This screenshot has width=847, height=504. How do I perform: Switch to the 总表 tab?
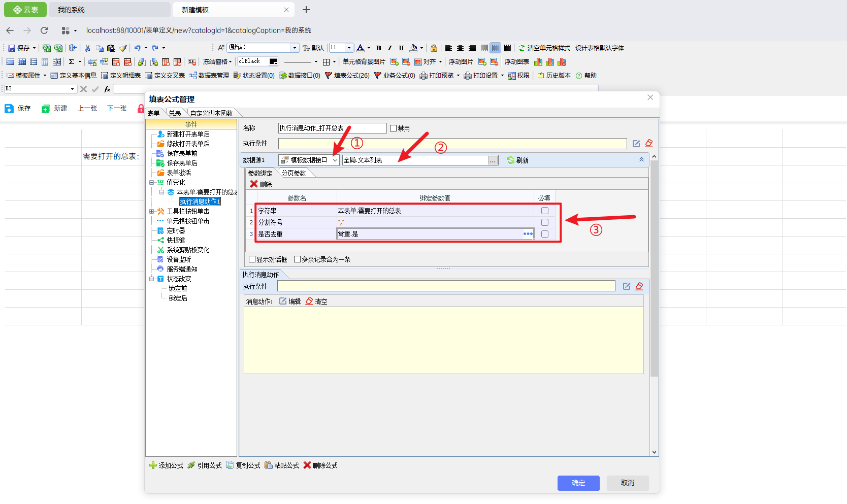pyautogui.click(x=175, y=113)
